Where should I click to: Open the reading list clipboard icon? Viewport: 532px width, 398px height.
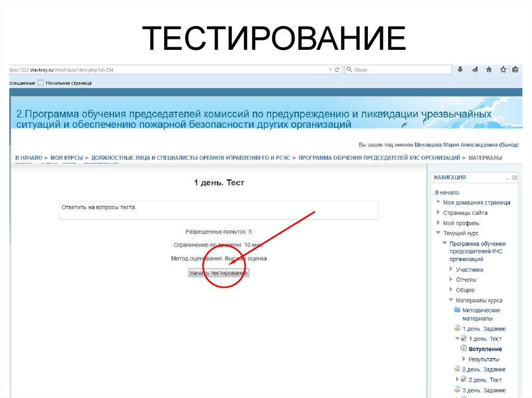[x=515, y=69]
